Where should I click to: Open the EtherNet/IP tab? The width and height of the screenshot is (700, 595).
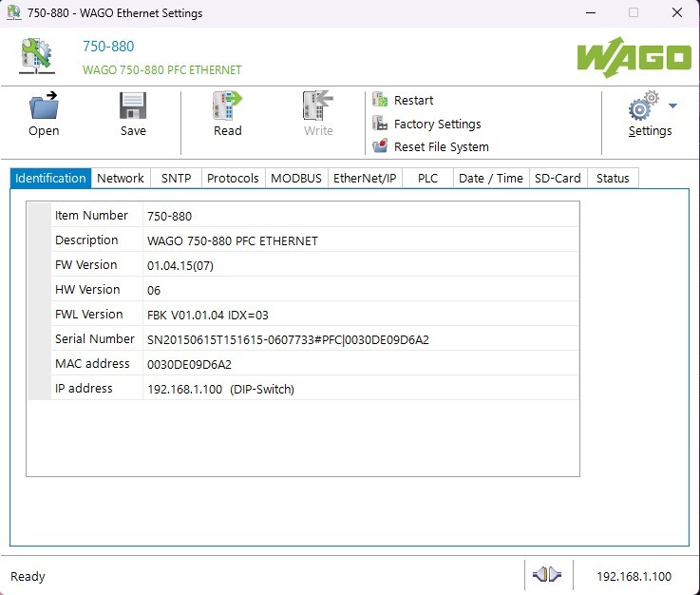coord(365,179)
